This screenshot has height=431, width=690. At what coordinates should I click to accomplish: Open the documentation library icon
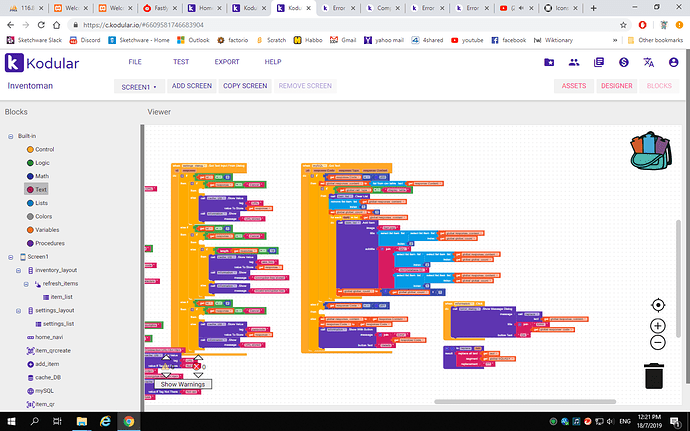pos(599,62)
